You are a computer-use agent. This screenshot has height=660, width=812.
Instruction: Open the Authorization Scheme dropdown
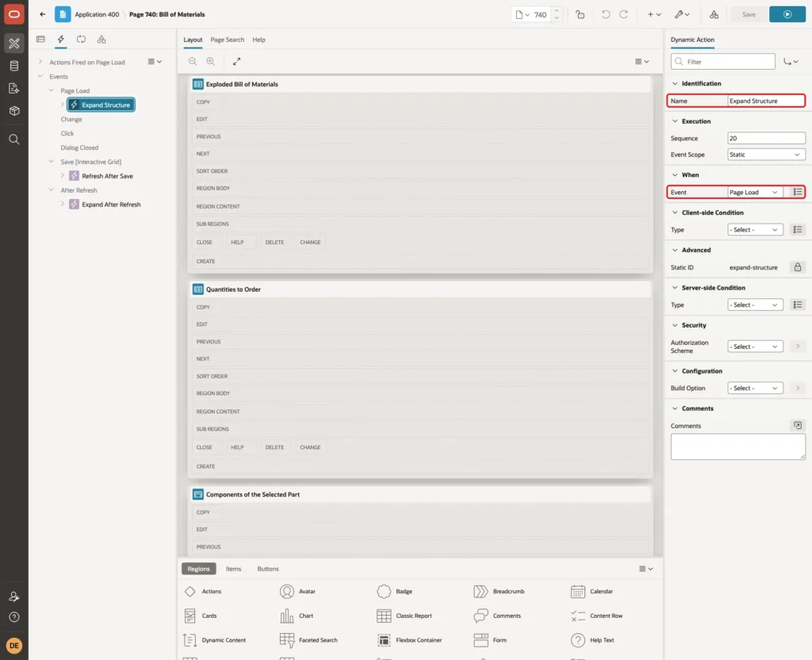pyautogui.click(x=755, y=347)
